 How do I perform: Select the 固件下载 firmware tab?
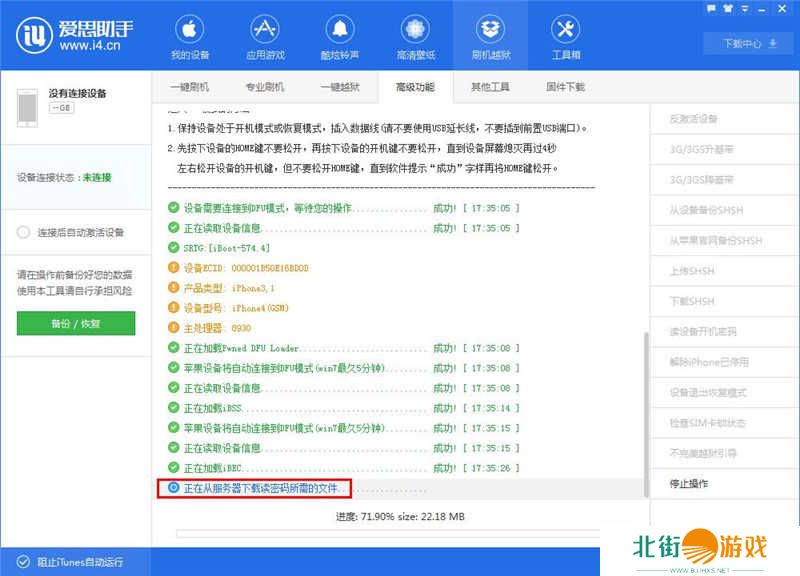(x=565, y=87)
